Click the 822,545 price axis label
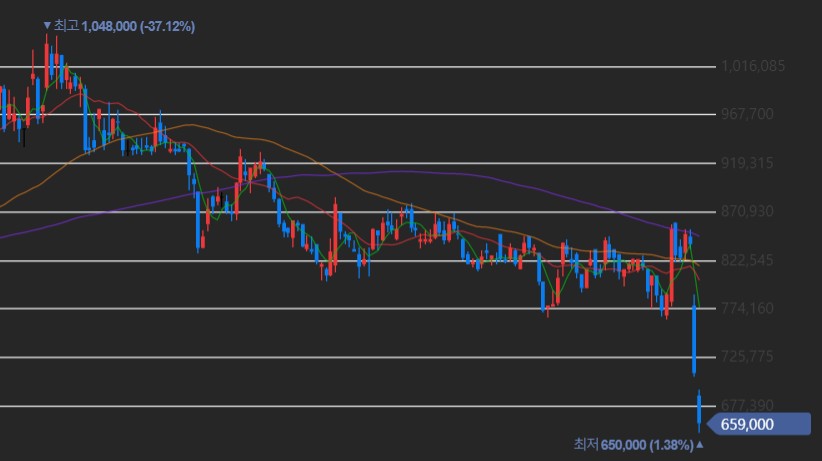 click(747, 260)
